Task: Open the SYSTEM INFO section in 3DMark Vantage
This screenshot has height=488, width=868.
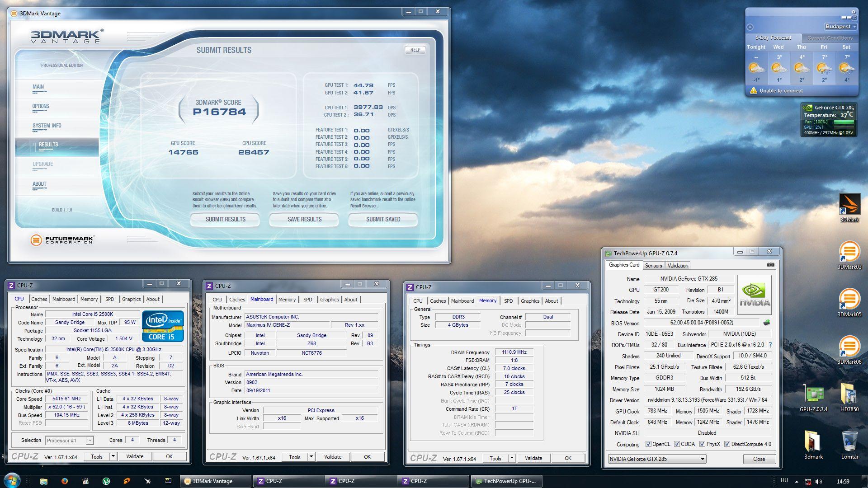Action: (x=47, y=126)
